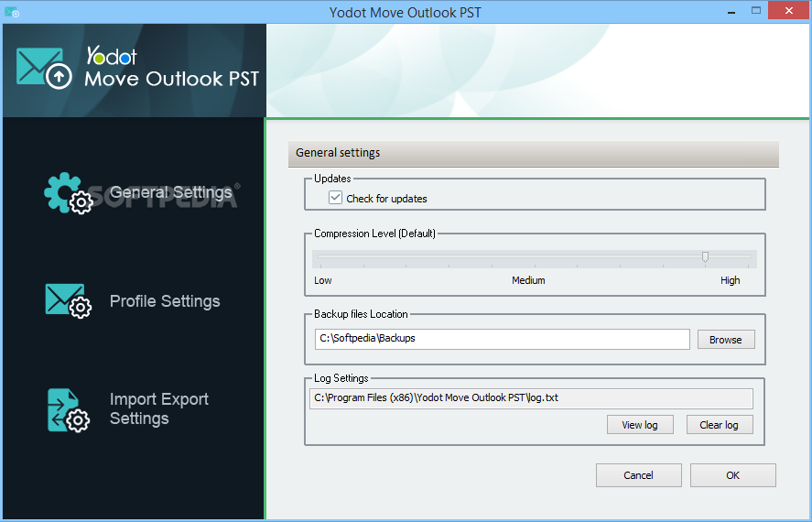
Task: Click the title bar app icon
Action: pos(11,11)
